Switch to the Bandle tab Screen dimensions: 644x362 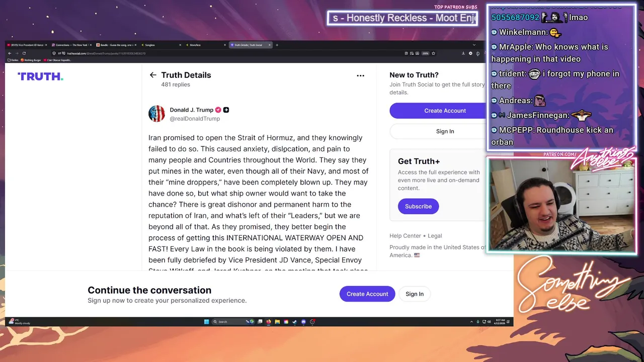(x=116, y=45)
